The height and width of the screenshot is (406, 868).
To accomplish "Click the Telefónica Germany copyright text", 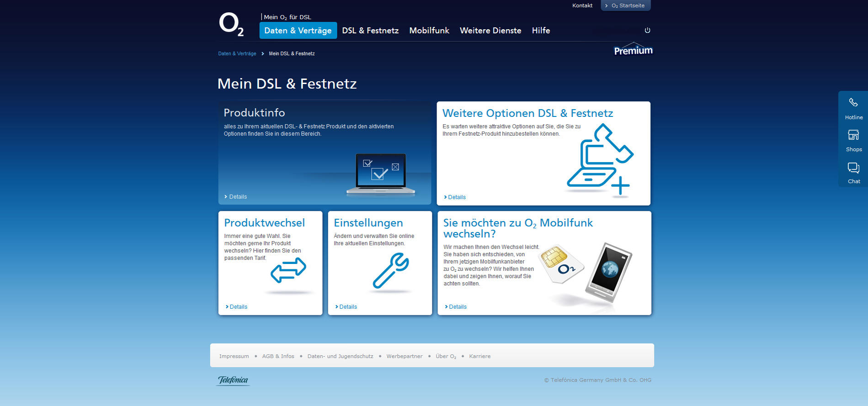I will (x=597, y=380).
